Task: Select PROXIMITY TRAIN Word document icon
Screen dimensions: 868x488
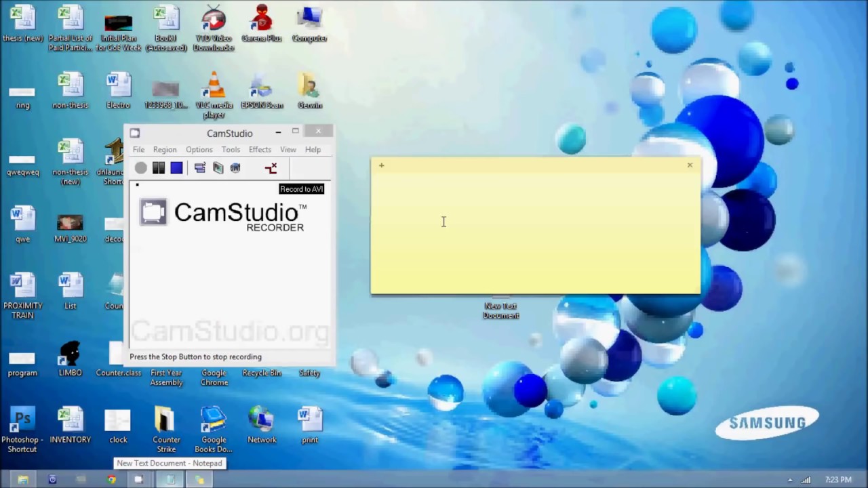Action: pyautogui.click(x=22, y=296)
